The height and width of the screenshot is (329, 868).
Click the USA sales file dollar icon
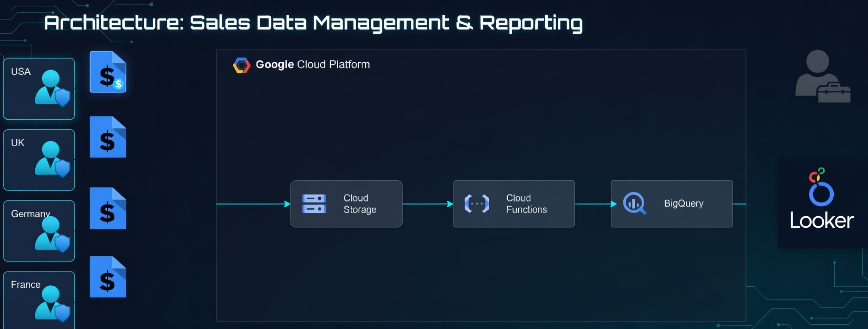point(108,72)
